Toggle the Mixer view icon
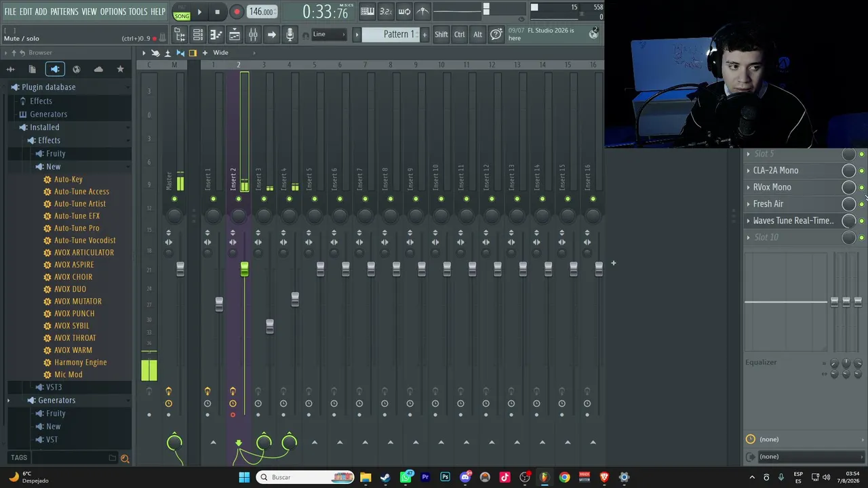This screenshot has height=488, width=868. pyautogui.click(x=252, y=35)
